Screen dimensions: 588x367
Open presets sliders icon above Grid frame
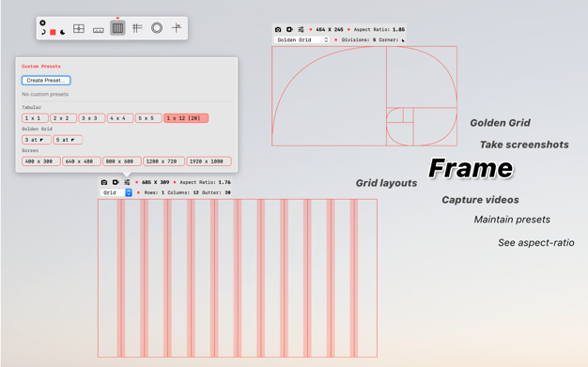coord(127,182)
